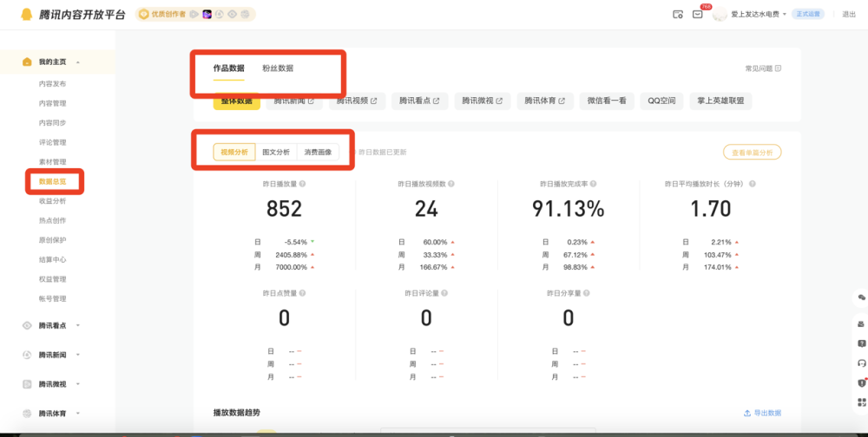Open the message inbox with 768 badge
Screen dimensions: 868x437
click(x=698, y=15)
